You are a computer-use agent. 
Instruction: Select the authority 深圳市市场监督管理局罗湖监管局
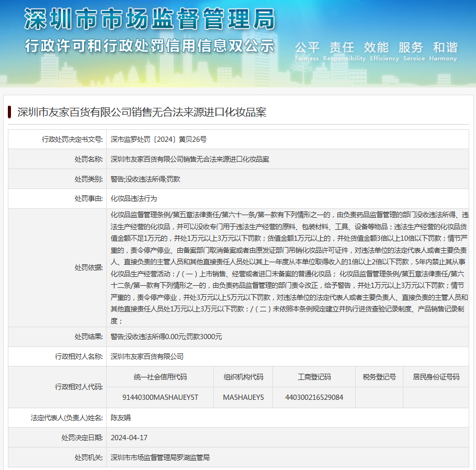[160, 457]
